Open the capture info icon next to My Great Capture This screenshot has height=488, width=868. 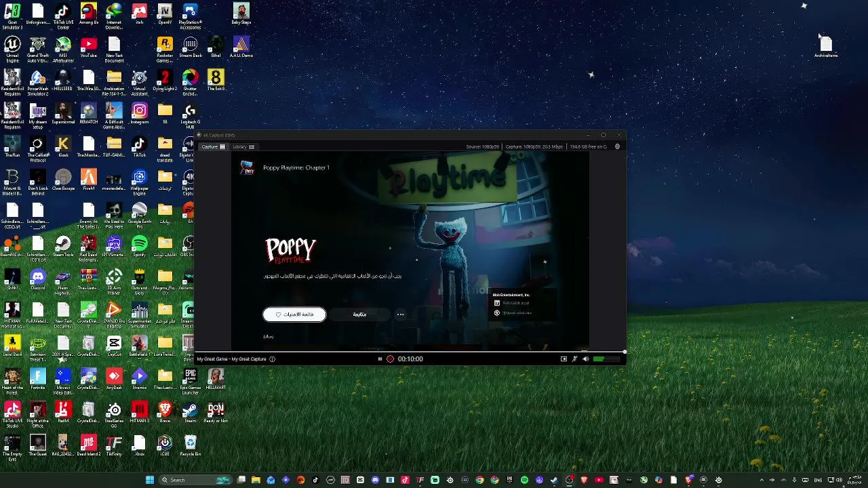tap(272, 359)
